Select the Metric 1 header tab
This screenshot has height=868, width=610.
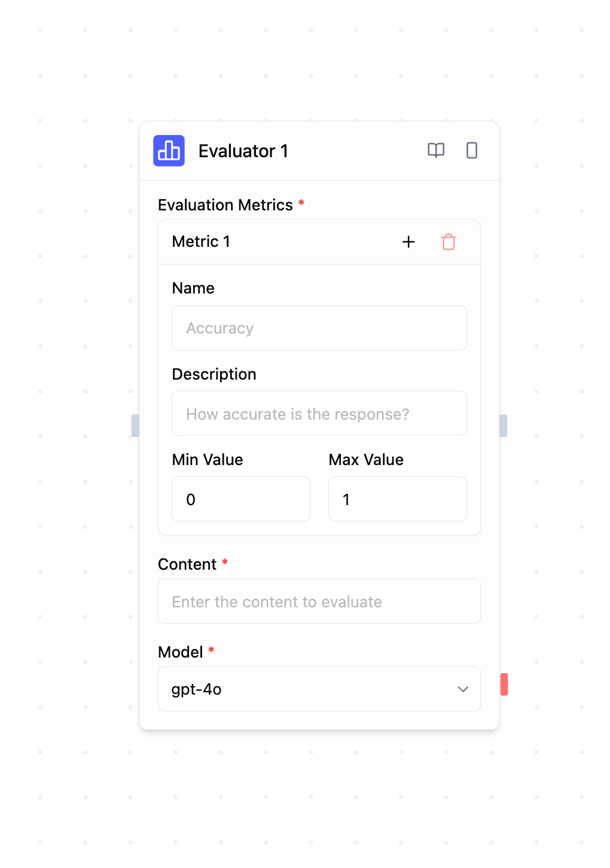click(x=201, y=242)
